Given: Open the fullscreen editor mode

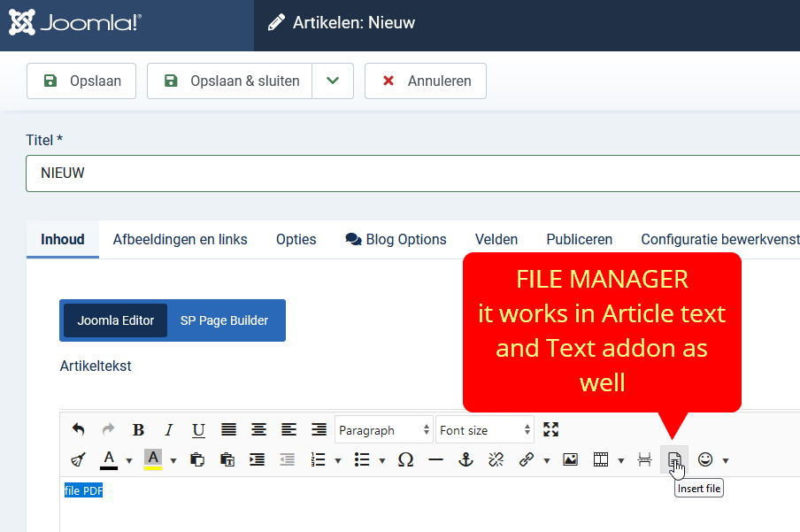Looking at the screenshot, I should [x=551, y=430].
